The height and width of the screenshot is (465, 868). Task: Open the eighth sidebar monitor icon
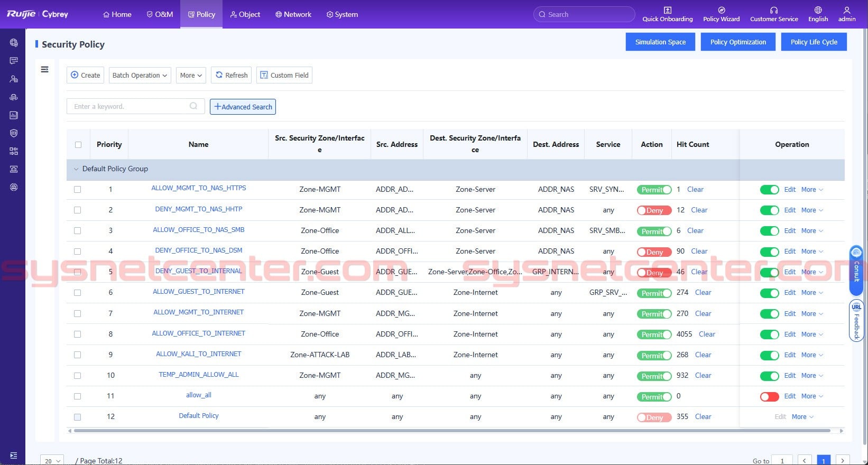14,169
